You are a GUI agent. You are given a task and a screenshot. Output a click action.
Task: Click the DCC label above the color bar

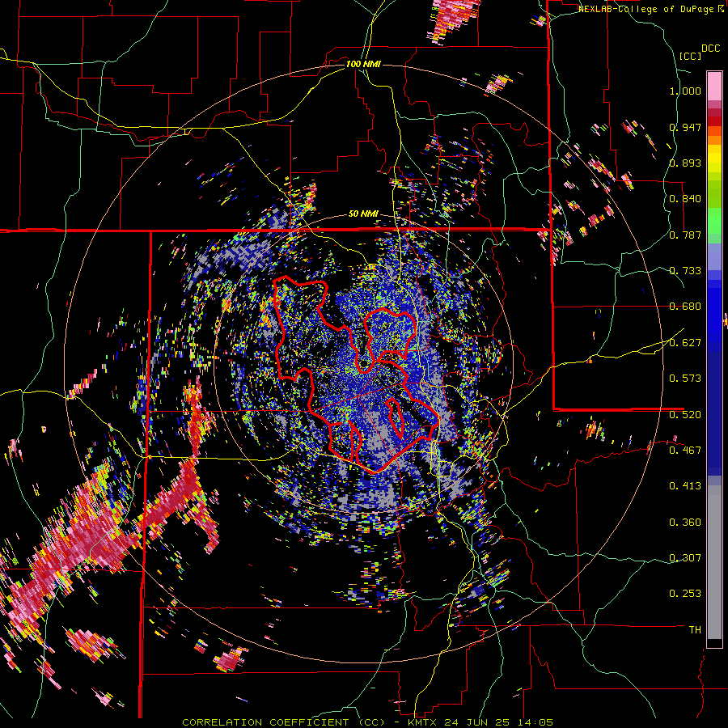[x=710, y=49]
